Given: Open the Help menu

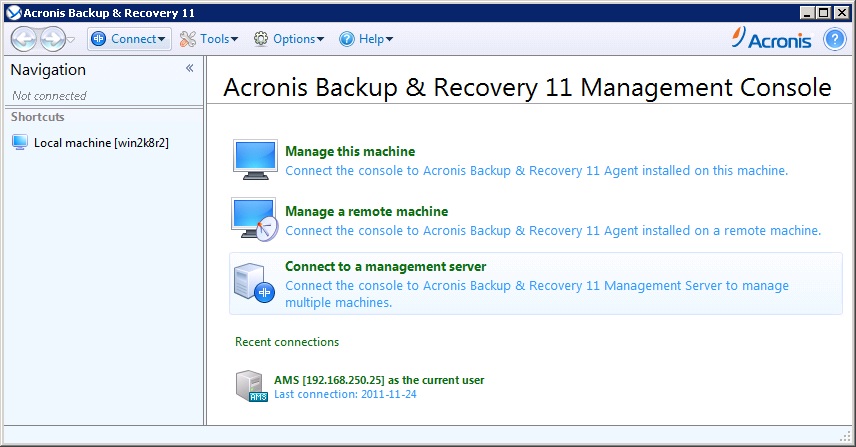Looking at the screenshot, I should 366,39.
